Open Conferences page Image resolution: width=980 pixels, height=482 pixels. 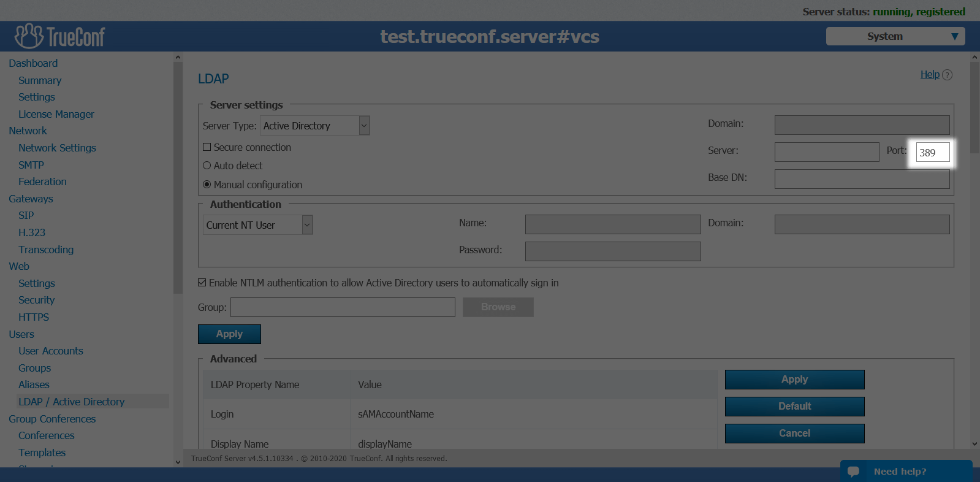pos(47,435)
